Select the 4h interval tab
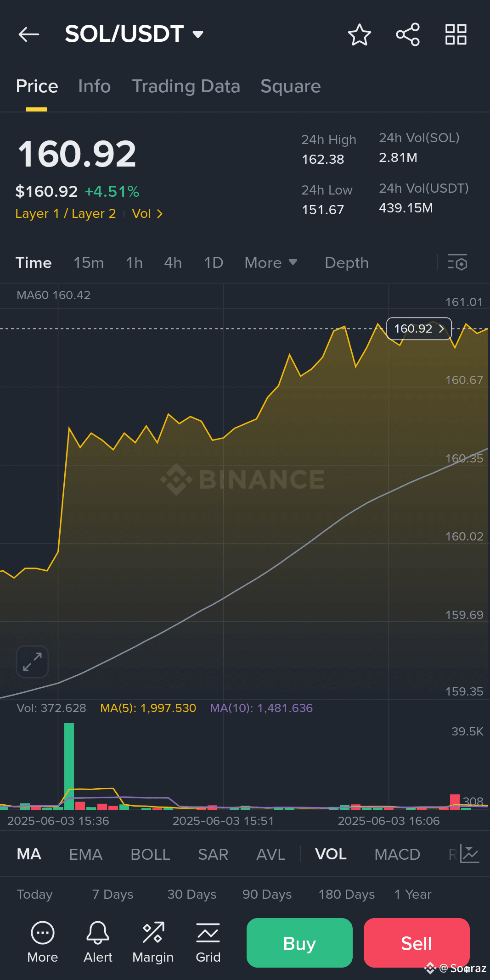Image resolution: width=490 pixels, height=980 pixels. (x=173, y=262)
